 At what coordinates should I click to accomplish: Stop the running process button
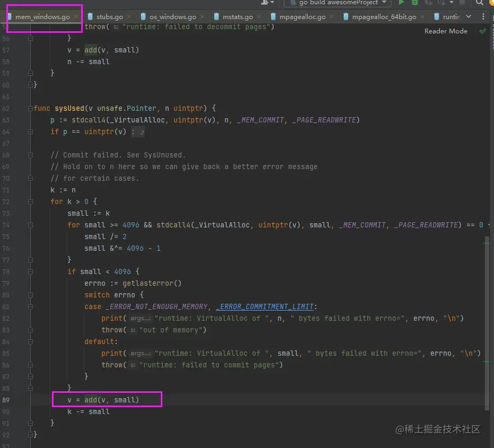[x=463, y=3]
